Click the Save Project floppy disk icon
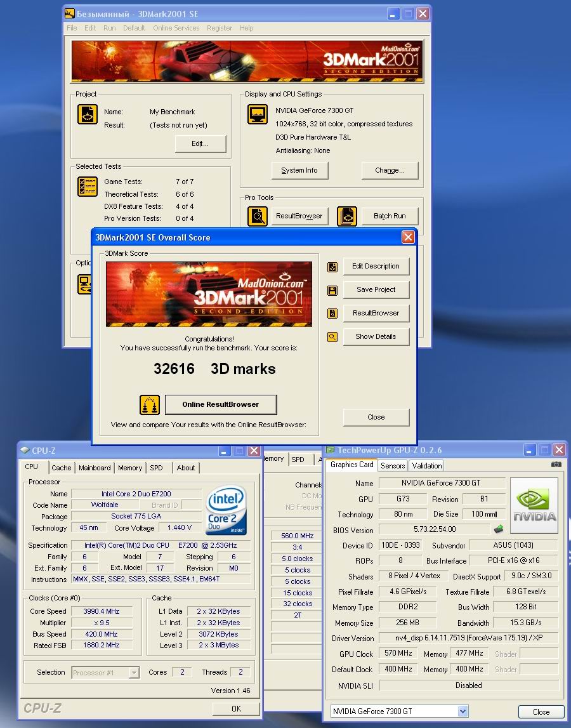Image resolution: width=571 pixels, height=728 pixels. 332,291
